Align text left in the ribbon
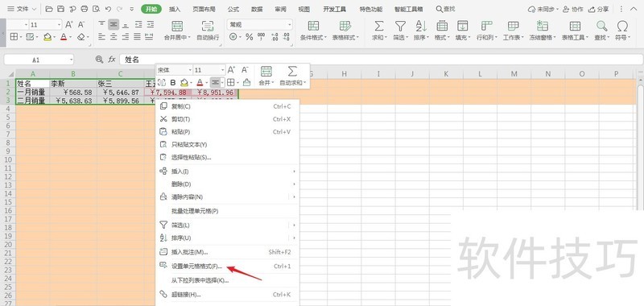Viewport: 644px width, 306px height. click(x=102, y=37)
